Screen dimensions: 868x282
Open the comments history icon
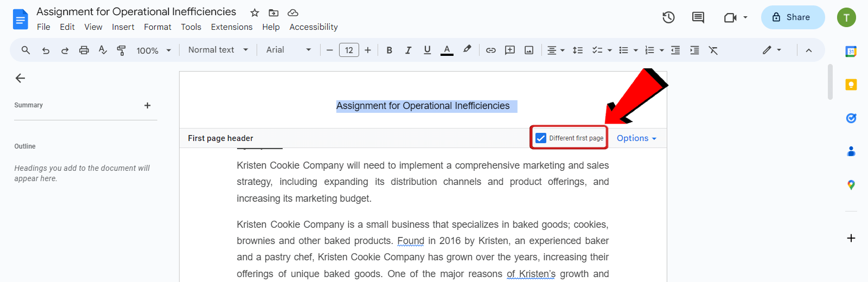(x=698, y=17)
